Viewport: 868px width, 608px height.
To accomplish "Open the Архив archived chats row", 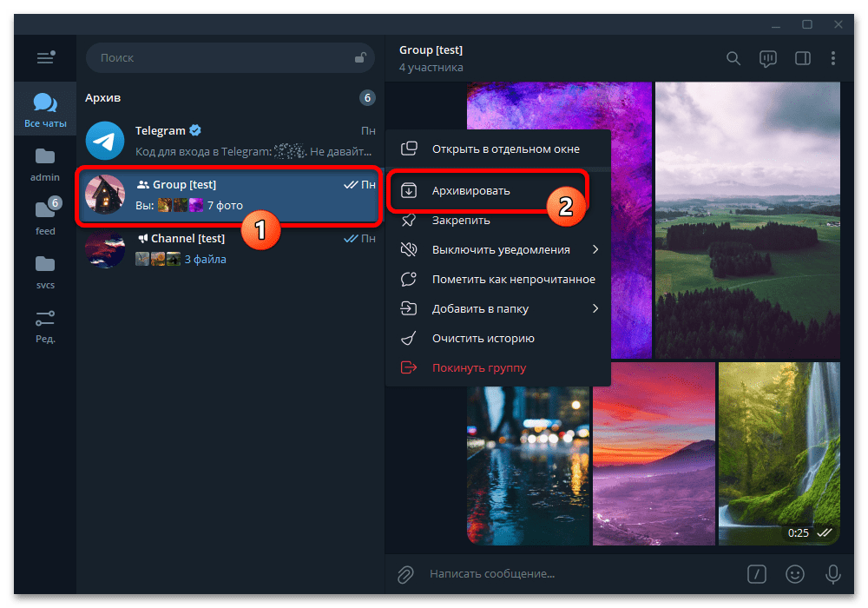I will click(230, 97).
